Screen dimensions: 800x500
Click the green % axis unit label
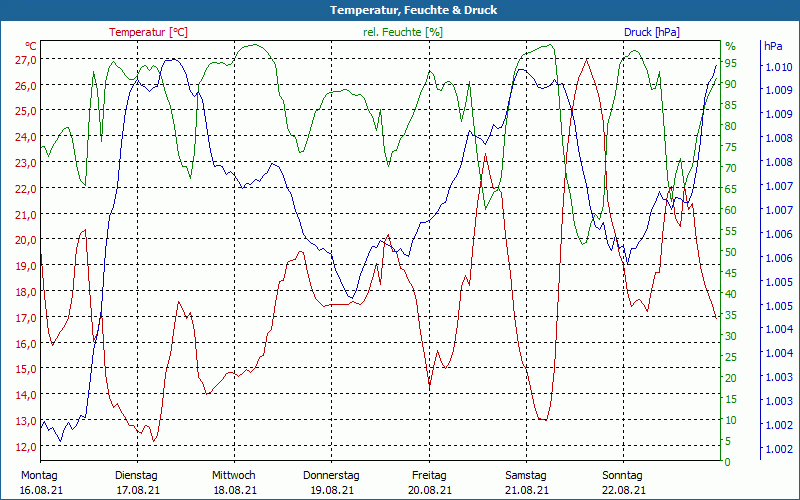[x=730, y=46]
